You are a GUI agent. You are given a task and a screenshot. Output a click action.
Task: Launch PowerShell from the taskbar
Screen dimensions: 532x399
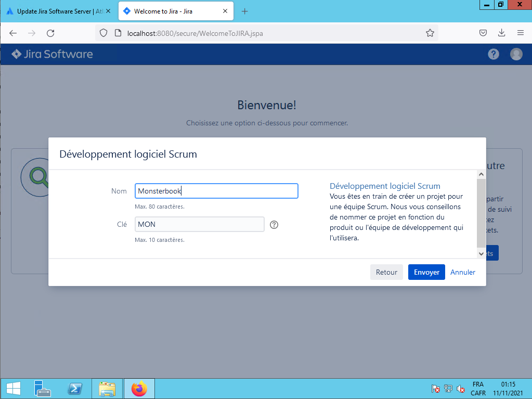click(x=75, y=389)
